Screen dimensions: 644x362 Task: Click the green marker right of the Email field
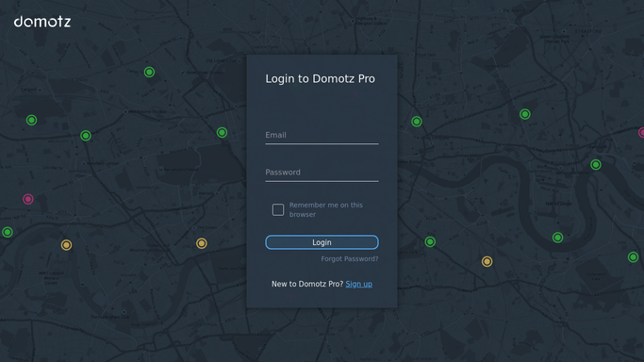pos(417,122)
